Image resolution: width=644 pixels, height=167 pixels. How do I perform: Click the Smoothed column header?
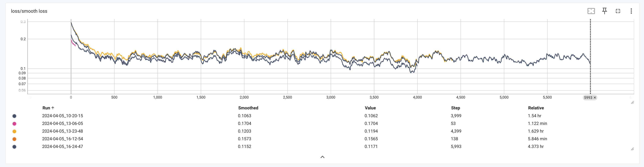point(248,108)
